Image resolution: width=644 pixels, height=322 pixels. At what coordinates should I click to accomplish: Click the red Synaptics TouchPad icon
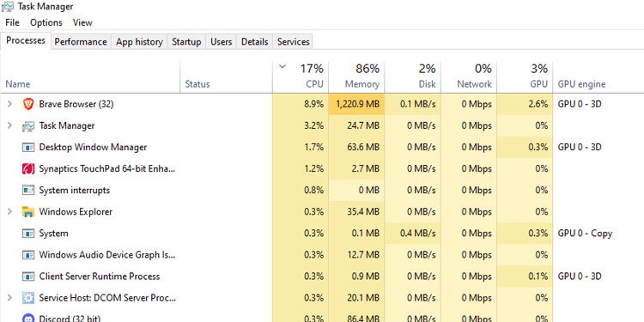28,169
